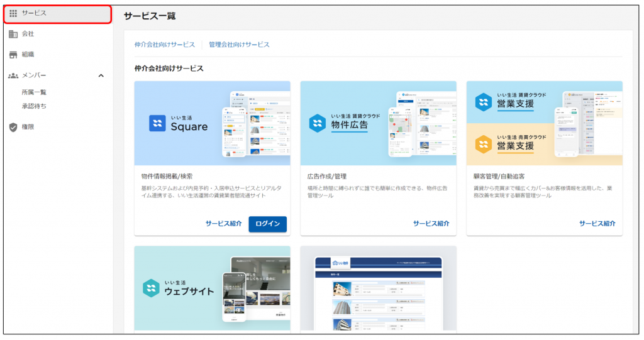Click the ウェブサイト teal hexagon logo icon
Screen dimensions: 644x340
coord(151,288)
